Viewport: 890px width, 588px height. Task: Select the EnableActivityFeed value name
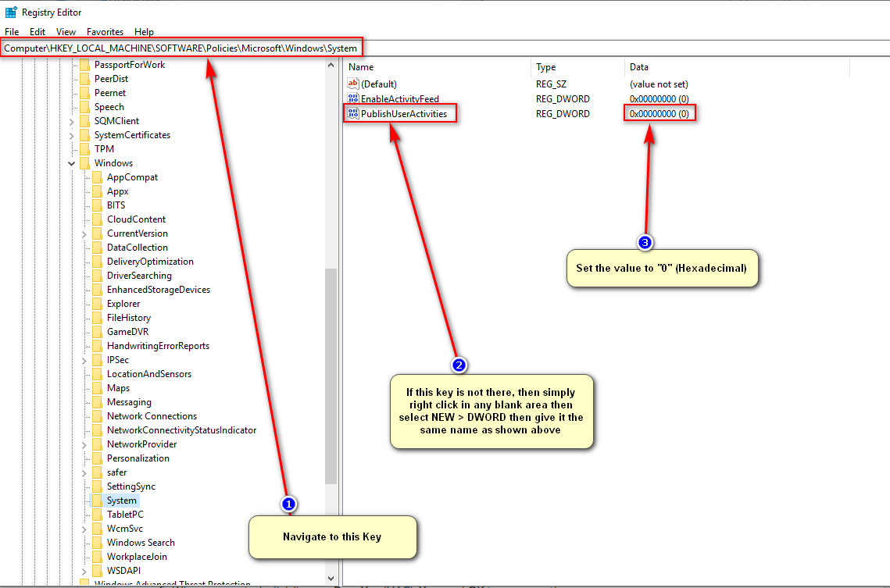click(400, 98)
